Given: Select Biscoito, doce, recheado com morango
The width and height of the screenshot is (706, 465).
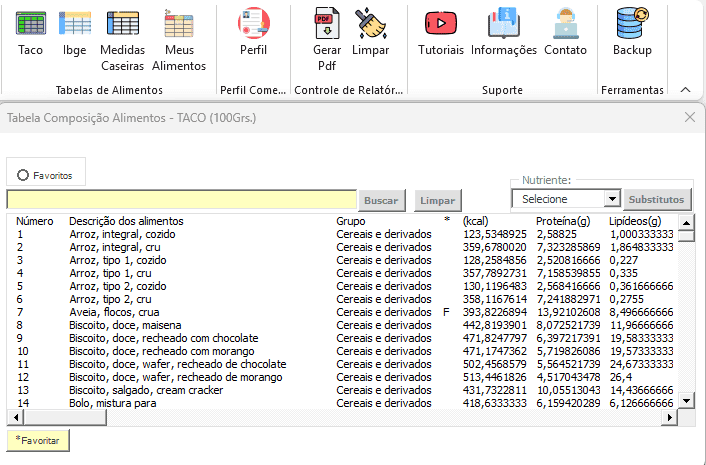Looking at the screenshot, I should click(342, 351).
